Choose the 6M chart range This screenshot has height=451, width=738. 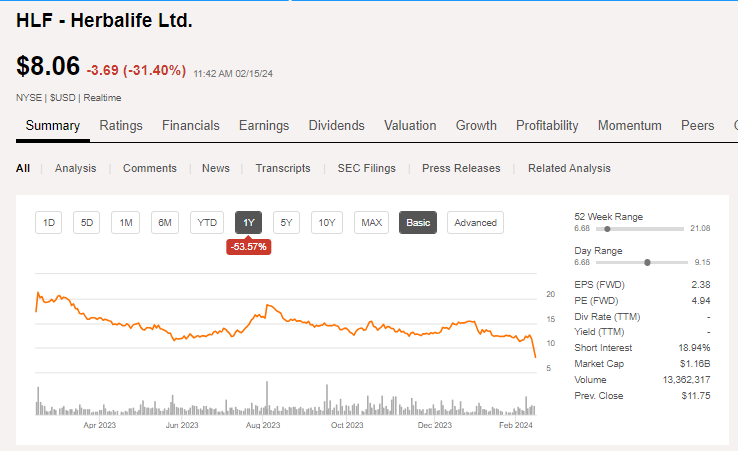point(165,223)
